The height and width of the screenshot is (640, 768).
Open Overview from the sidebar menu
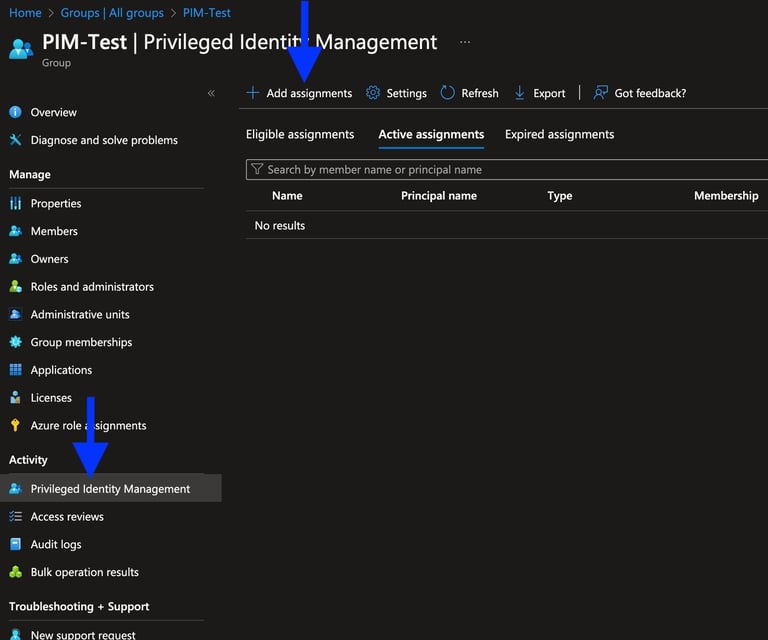[x=53, y=112]
